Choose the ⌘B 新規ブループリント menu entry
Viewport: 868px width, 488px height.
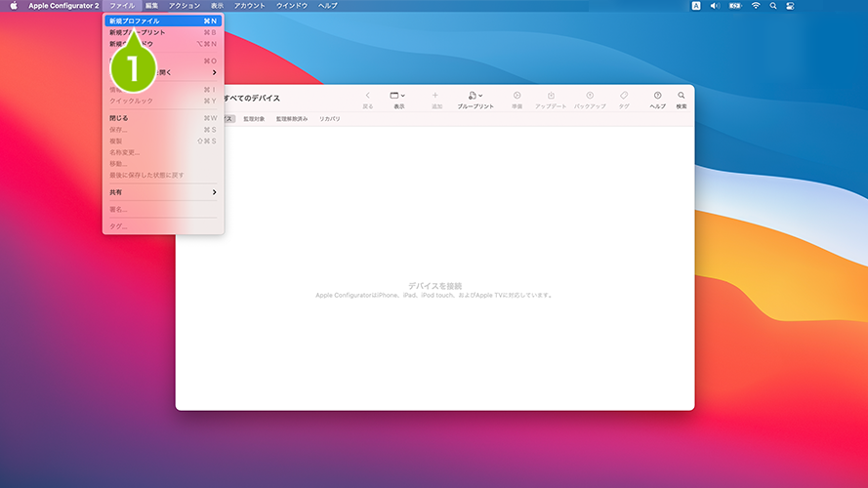(163, 32)
